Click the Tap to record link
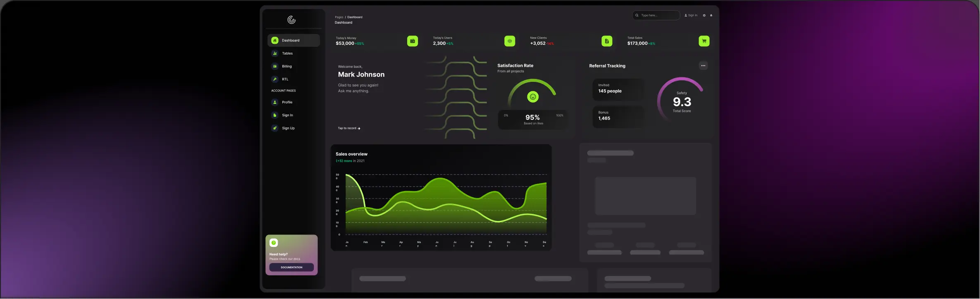980x299 pixels. (349, 128)
